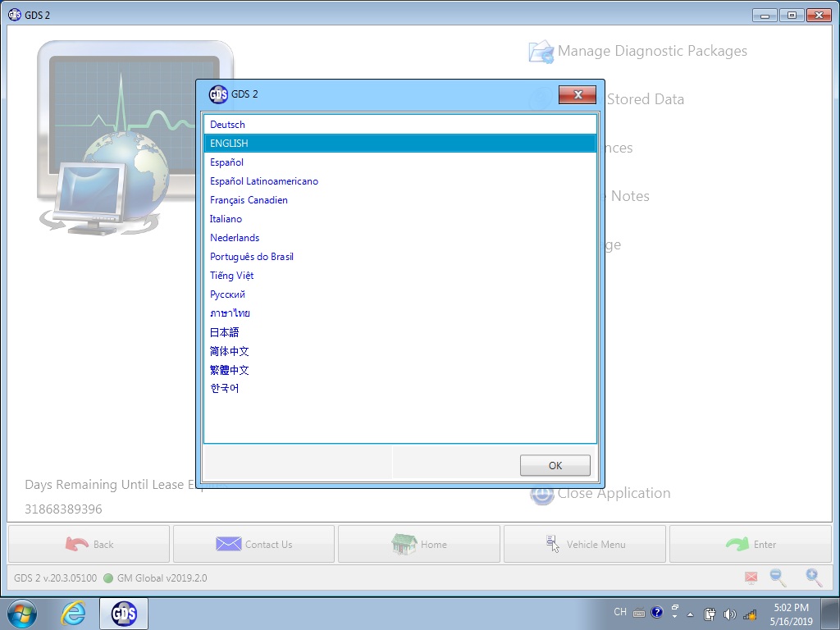Image resolution: width=840 pixels, height=630 pixels.
Task: Choose Español language option
Action: pyautogui.click(x=400, y=162)
